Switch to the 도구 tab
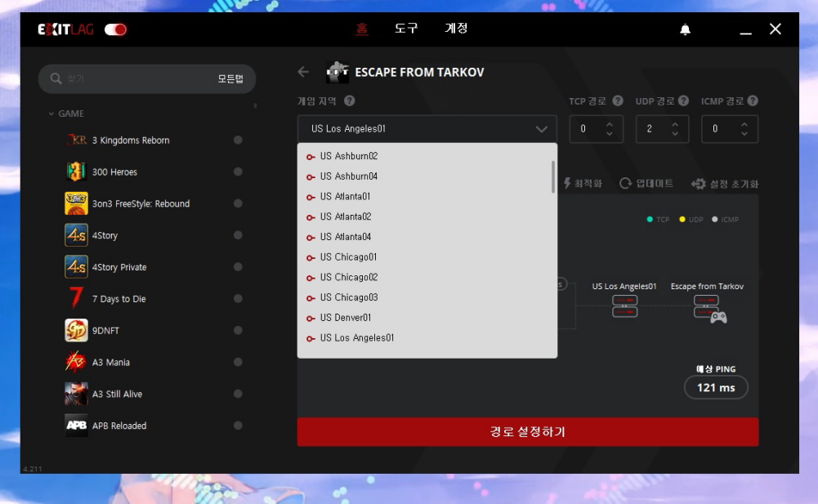Image resolution: width=818 pixels, height=504 pixels. [x=406, y=28]
